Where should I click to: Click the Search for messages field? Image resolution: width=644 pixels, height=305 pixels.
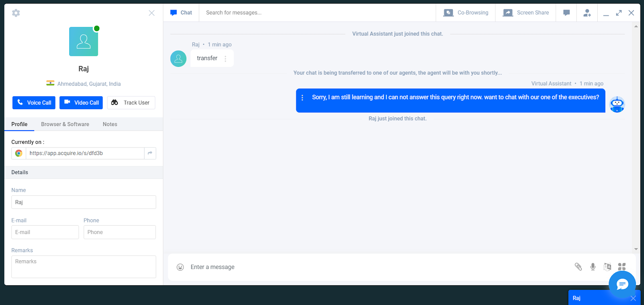pos(317,13)
